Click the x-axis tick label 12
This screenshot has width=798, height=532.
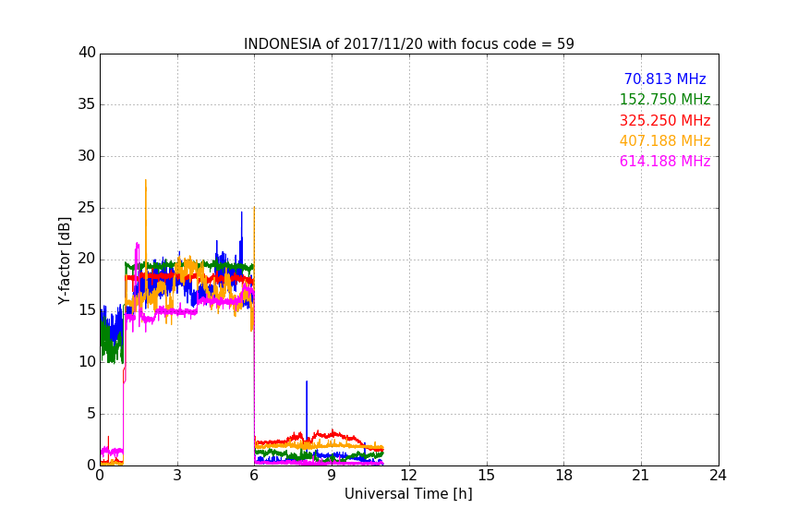tap(409, 476)
